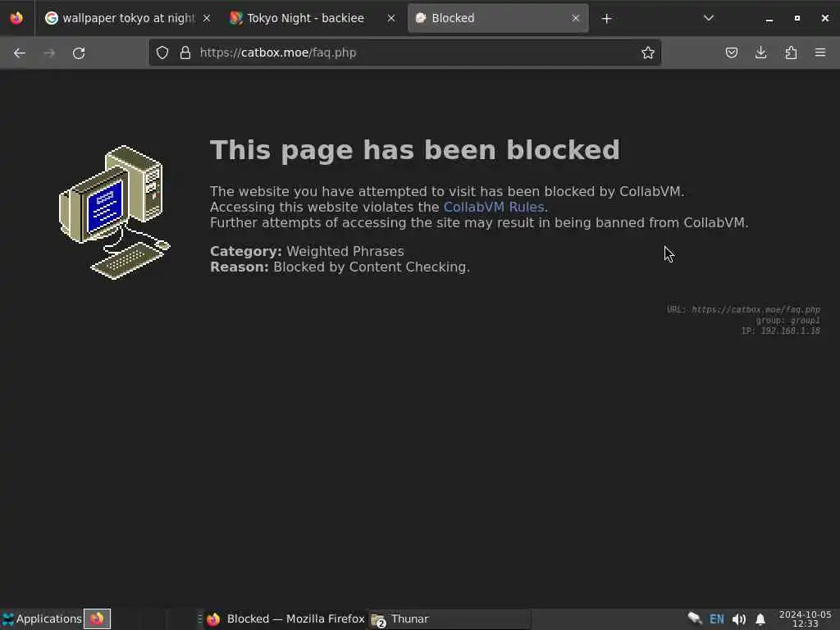
Task: Switch to Thunar in the taskbar
Action: coord(450,619)
